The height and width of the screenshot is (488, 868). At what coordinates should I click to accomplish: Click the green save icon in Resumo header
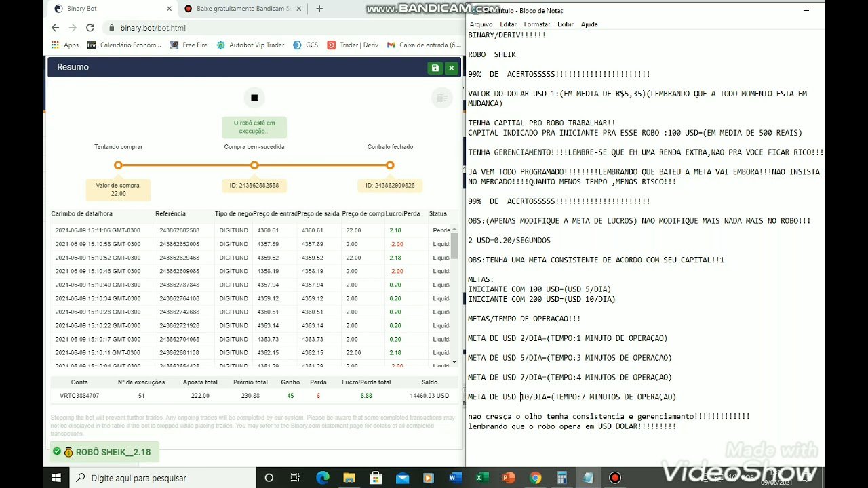click(435, 68)
